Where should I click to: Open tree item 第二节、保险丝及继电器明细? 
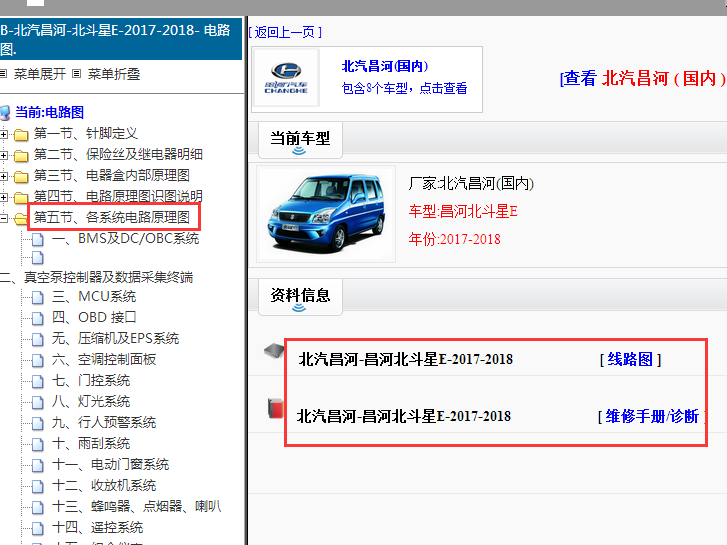[118, 154]
